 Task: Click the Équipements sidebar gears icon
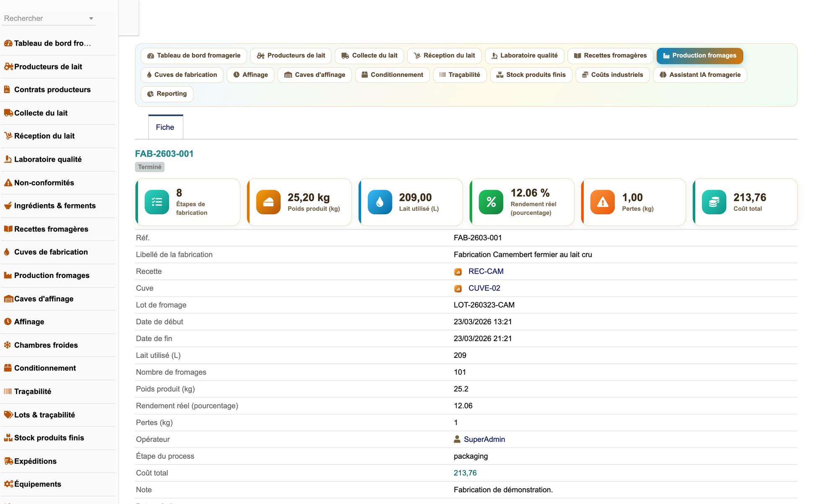8,484
